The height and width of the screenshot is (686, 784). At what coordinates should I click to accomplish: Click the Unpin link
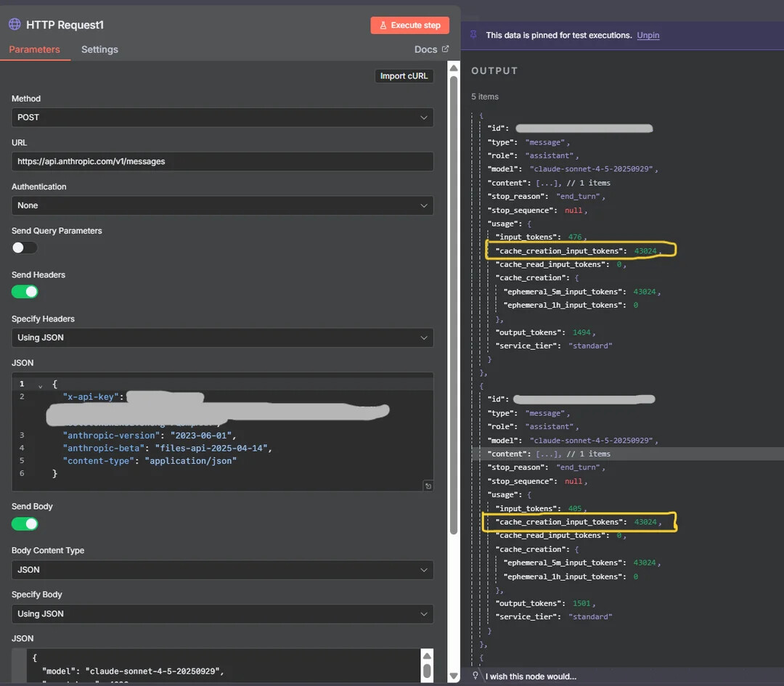coord(648,35)
